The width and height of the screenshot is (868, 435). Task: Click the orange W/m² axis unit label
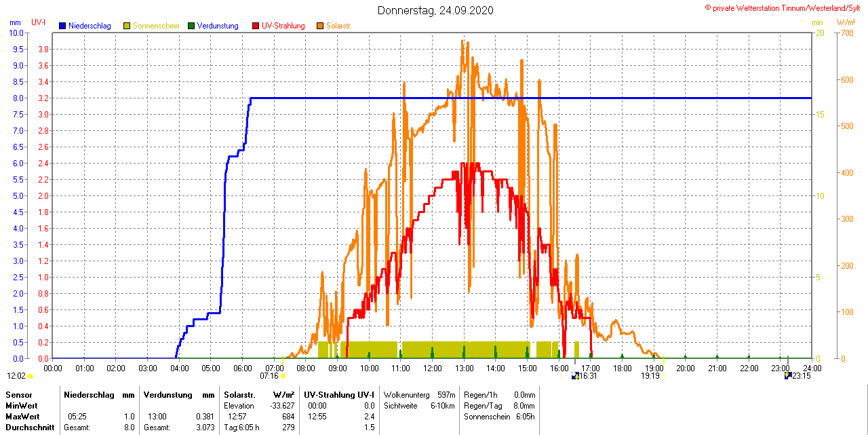point(846,22)
